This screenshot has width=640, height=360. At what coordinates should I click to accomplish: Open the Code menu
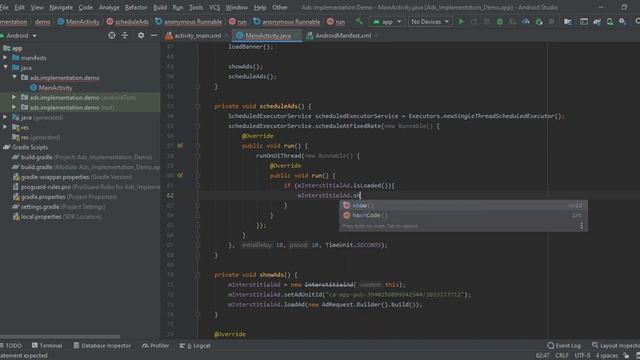click(x=85, y=7)
